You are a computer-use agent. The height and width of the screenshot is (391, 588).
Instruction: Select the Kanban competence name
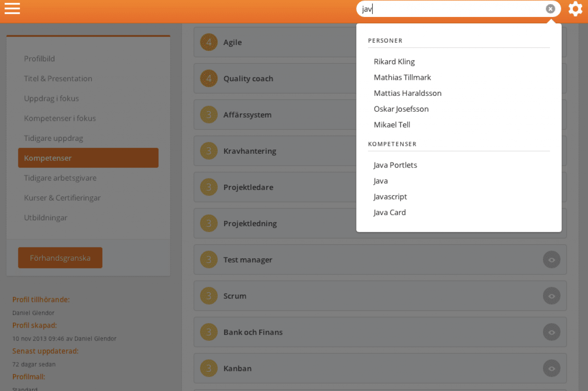click(x=237, y=369)
